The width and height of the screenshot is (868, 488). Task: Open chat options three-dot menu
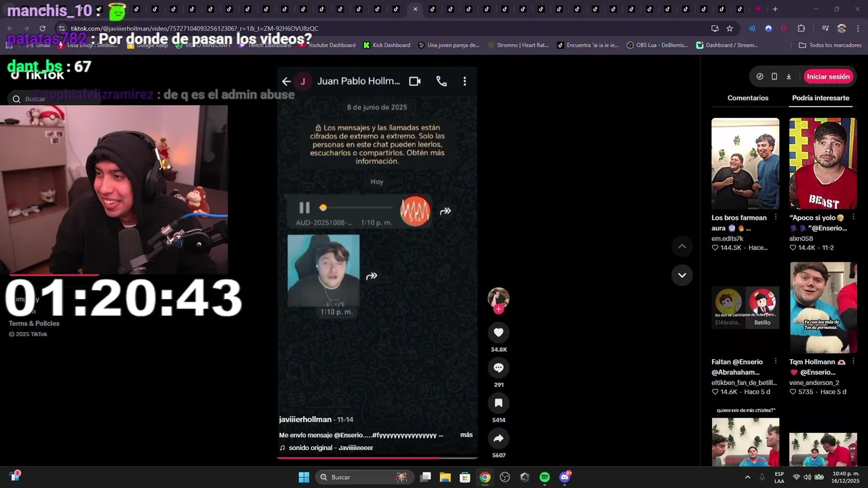click(465, 81)
